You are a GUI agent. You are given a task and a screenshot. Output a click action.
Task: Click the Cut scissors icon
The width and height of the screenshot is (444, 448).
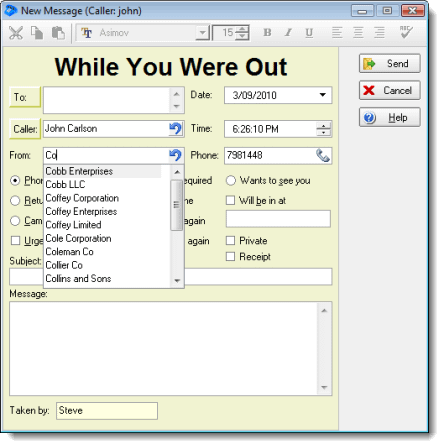pos(16,33)
